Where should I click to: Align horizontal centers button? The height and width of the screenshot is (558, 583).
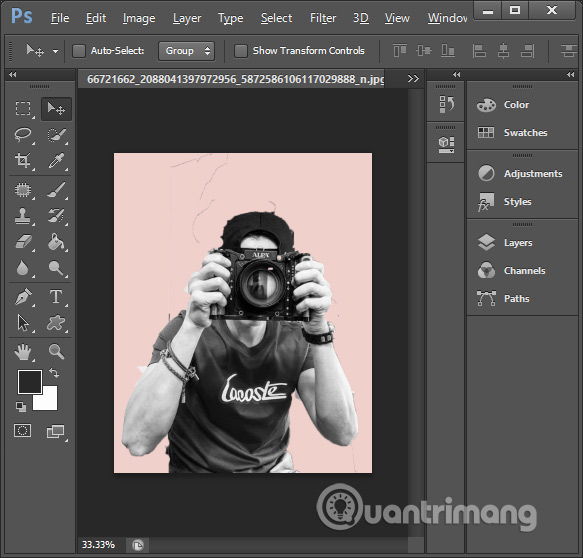point(503,51)
